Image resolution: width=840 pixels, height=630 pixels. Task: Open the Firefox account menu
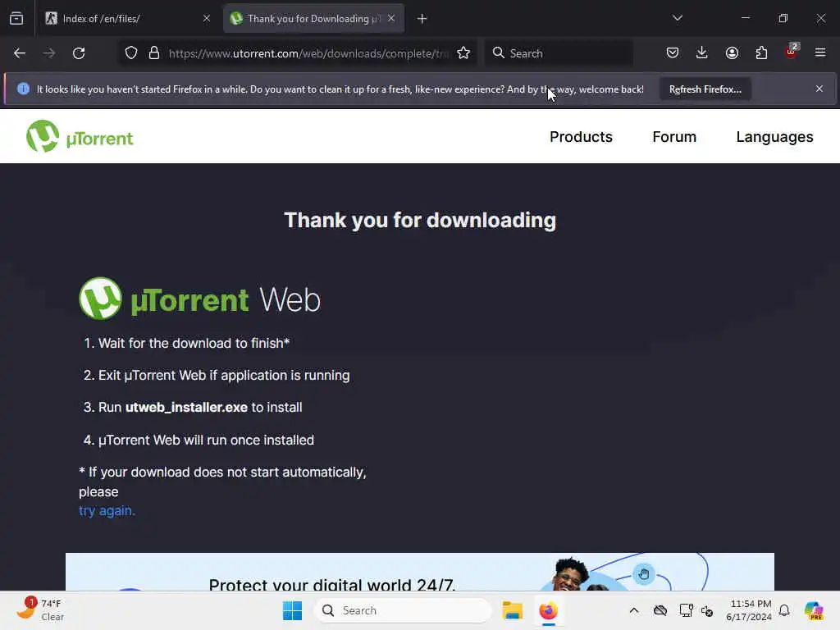click(732, 52)
